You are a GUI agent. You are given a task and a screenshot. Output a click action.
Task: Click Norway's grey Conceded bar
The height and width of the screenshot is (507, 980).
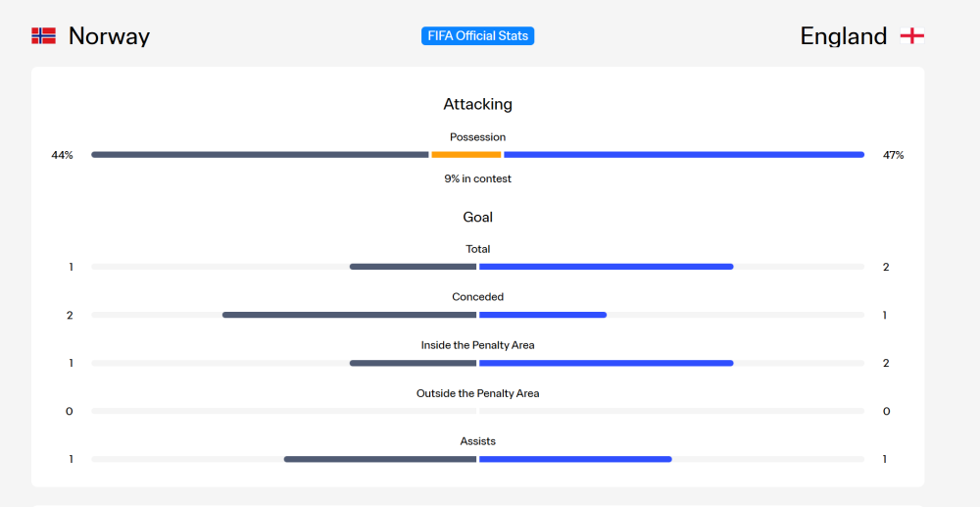(350, 315)
